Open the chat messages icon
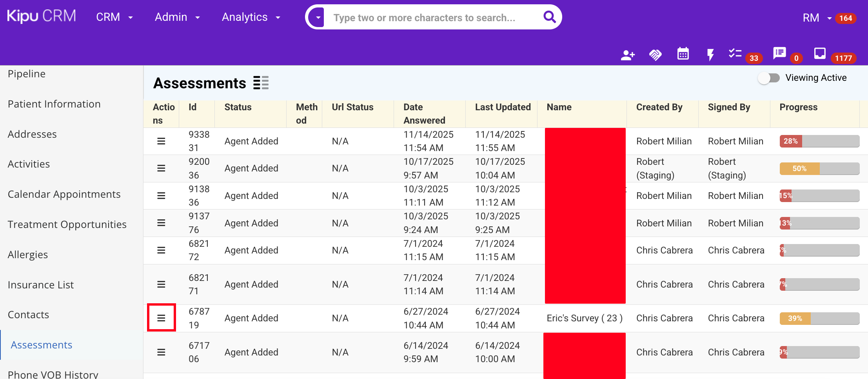 coord(779,53)
